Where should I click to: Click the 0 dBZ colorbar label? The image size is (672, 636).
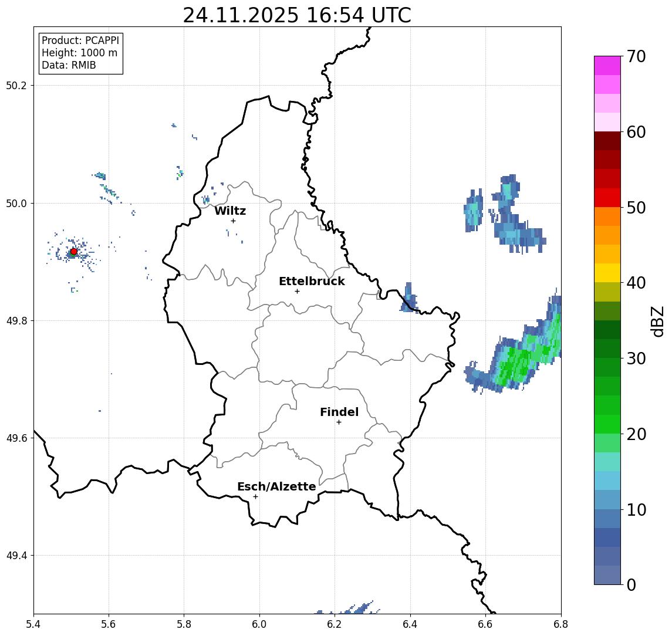[632, 584]
